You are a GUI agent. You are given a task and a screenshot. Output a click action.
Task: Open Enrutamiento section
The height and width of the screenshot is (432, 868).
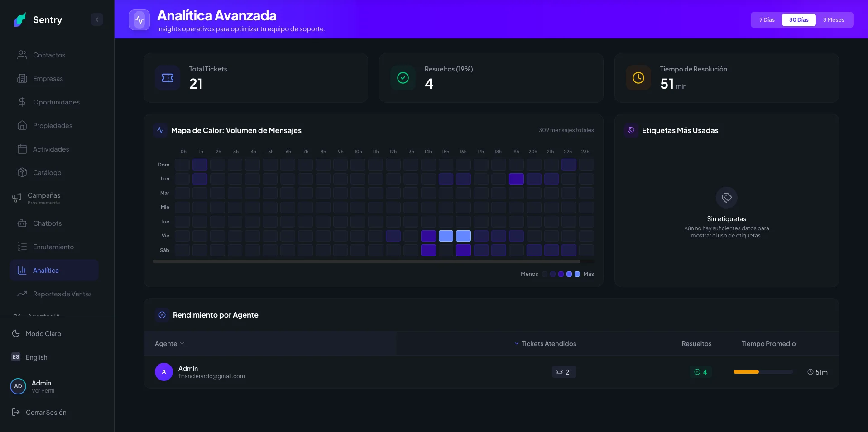pos(54,247)
